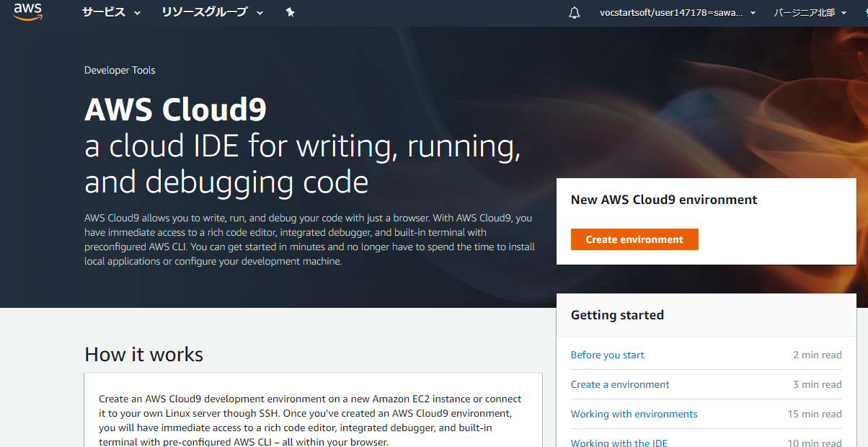Open the vocstartsoft user account dropdown

(678, 12)
